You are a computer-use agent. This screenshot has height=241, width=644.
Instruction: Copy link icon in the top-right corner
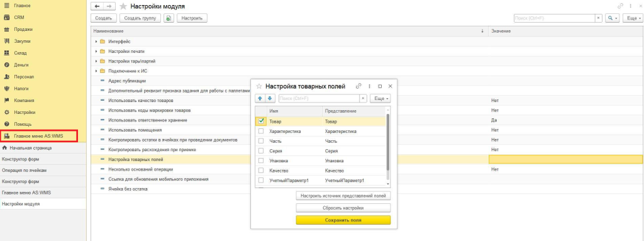click(620, 6)
